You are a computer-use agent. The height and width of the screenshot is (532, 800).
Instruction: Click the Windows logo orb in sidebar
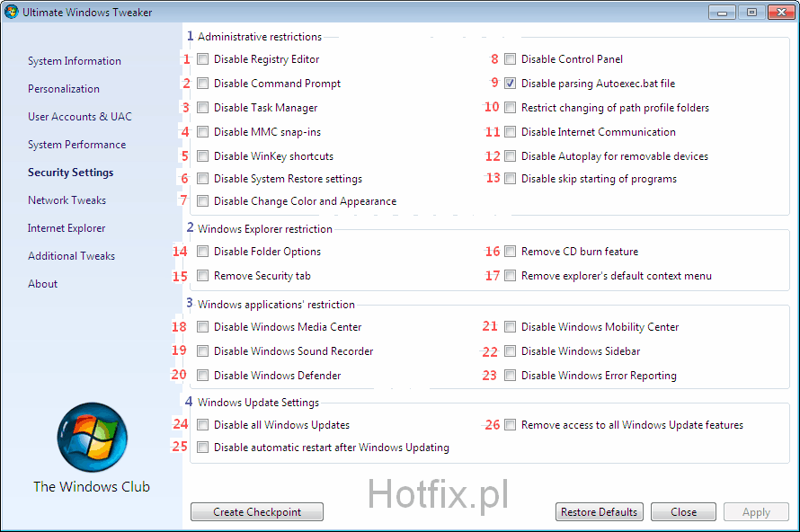[92, 438]
